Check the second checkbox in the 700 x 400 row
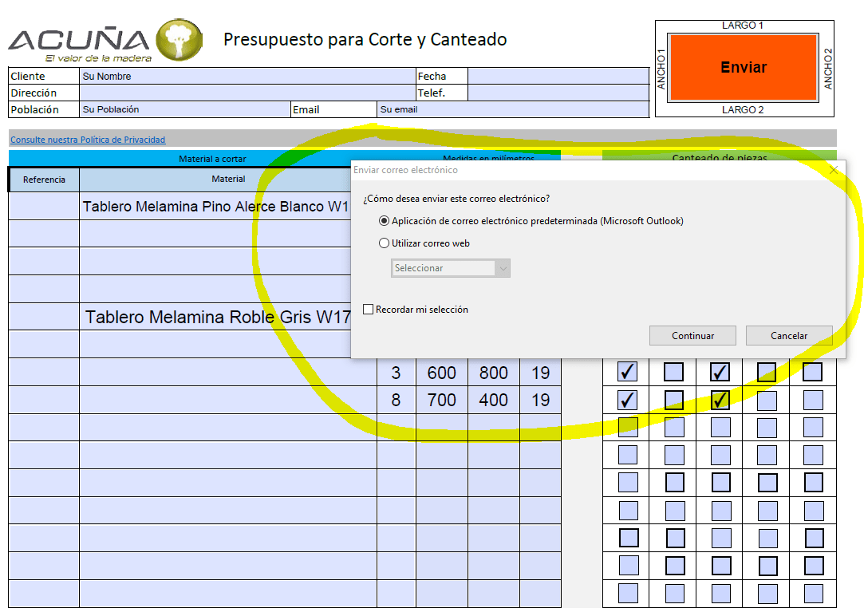 (x=673, y=400)
